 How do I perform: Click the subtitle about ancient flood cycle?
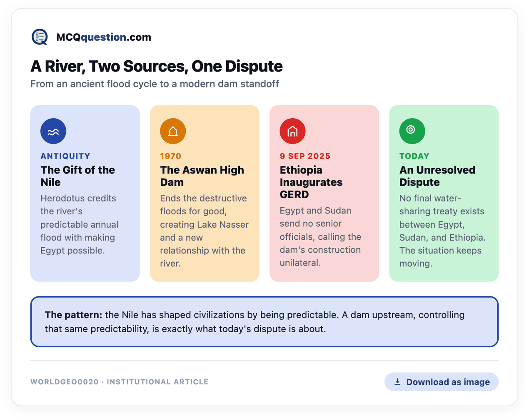tap(155, 84)
